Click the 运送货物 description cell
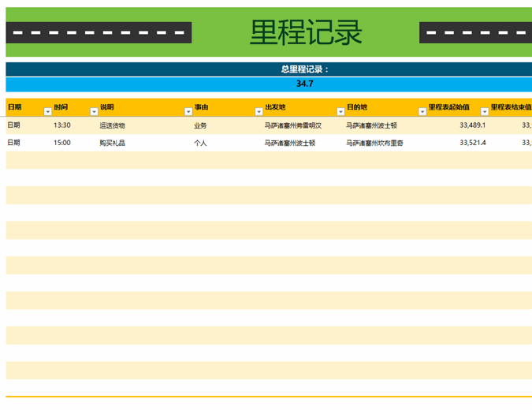 coord(112,125)
